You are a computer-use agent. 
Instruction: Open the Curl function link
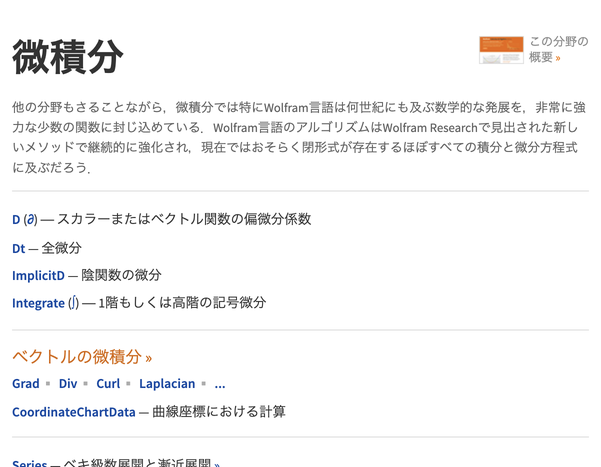(x=108, y=384)
